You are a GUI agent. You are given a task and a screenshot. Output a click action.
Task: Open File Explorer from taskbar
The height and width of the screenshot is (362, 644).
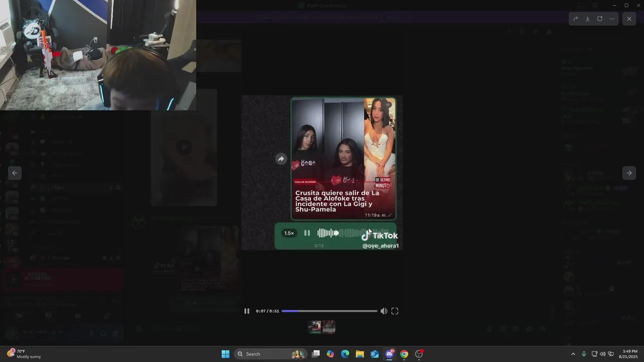click(360, 354)
